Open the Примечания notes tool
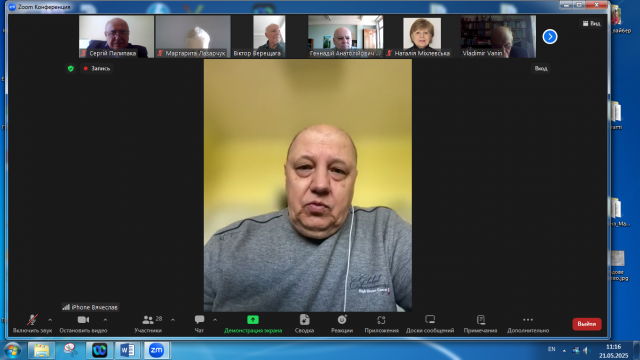 click(x=480, y=324)
